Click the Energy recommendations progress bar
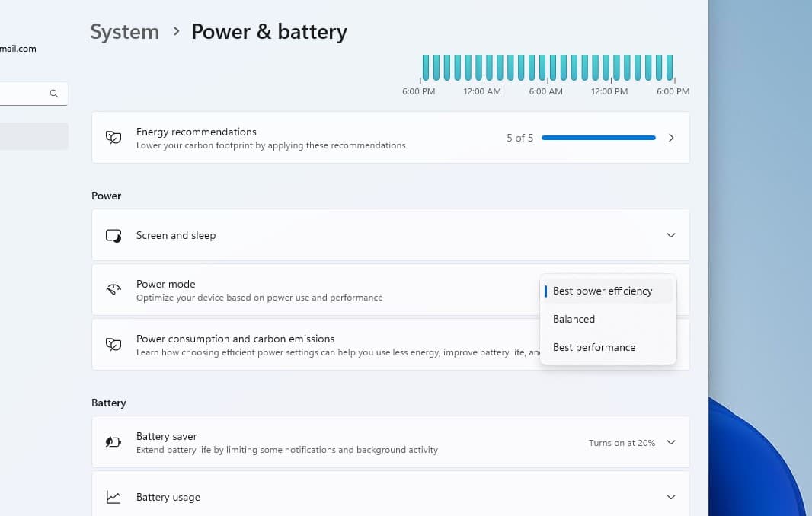Screen dimensions: 812x516 coord(599,138)
